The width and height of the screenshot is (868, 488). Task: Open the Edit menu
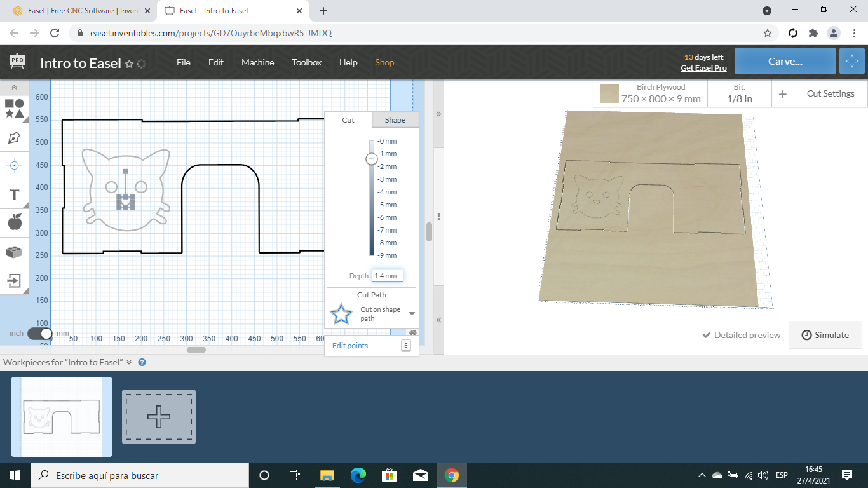coord(216,62)
